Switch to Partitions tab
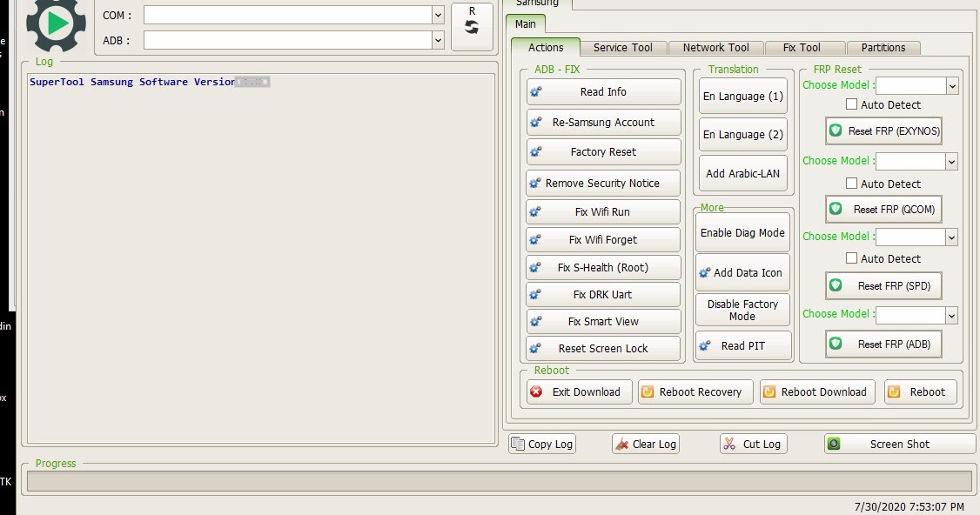 point(883,48)
